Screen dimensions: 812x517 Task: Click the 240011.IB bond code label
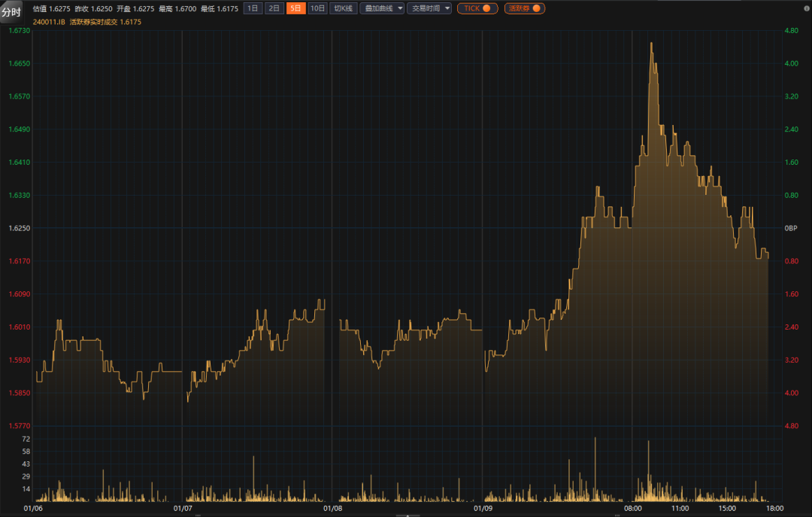tap(49, 23)
